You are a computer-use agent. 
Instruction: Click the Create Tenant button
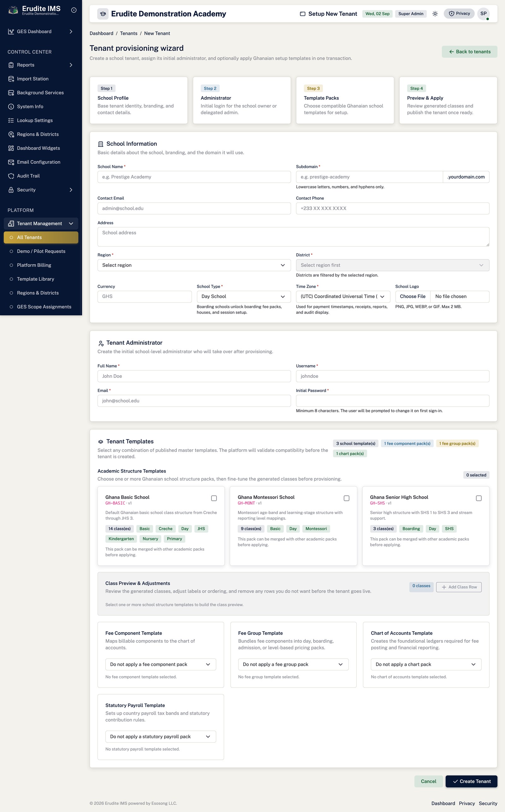471,781
